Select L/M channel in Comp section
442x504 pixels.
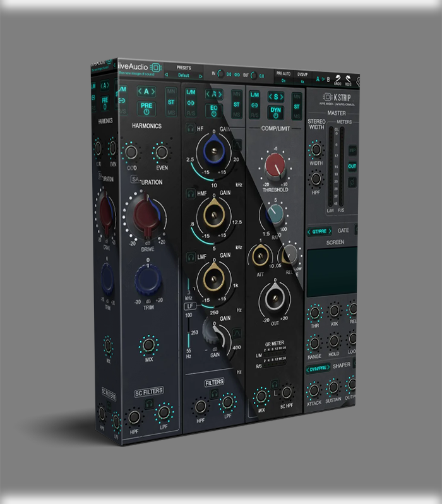254,95
